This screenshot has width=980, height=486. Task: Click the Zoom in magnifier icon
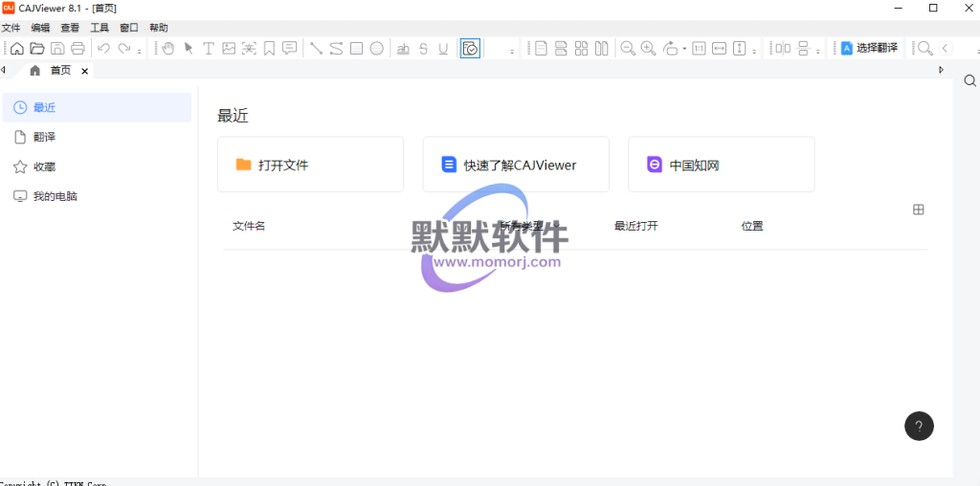pos(648,48)
